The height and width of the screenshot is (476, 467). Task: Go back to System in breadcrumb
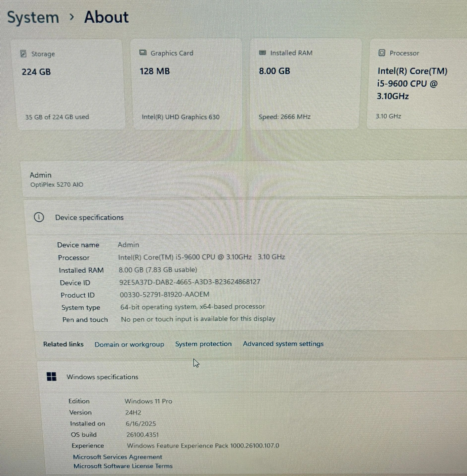33,17
